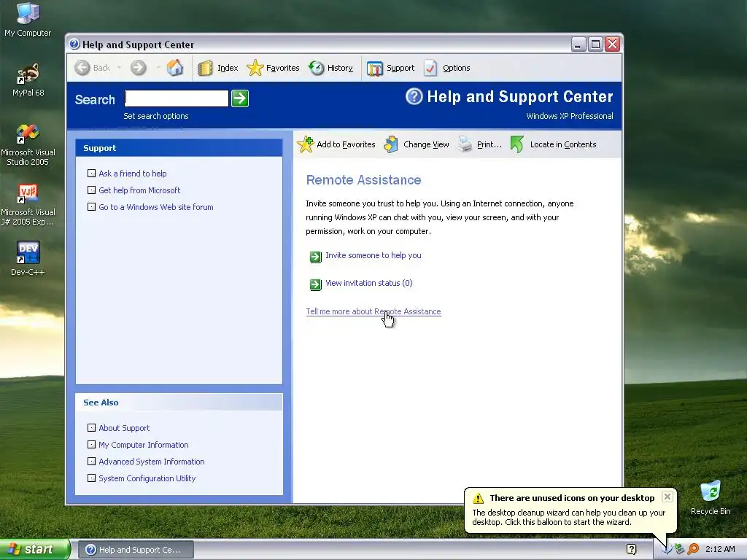
Task: Close the unused icons balloon notification
Action: 667,497
